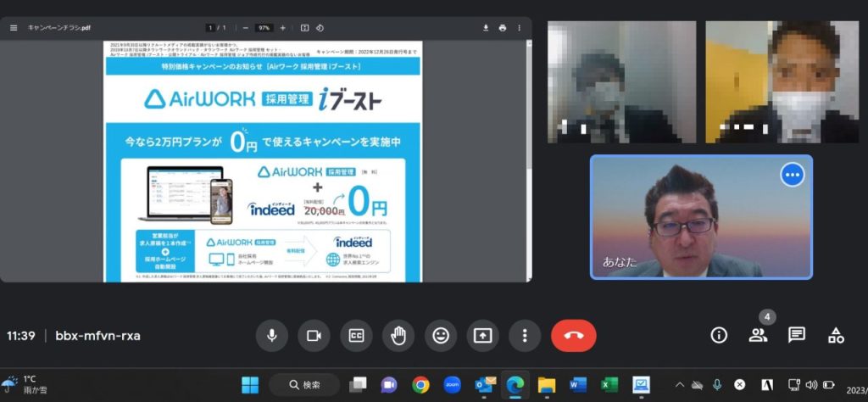This screenshot has height=402, width=868.
Task: Leave the call with red hang-up button
Action: point(574,336)
